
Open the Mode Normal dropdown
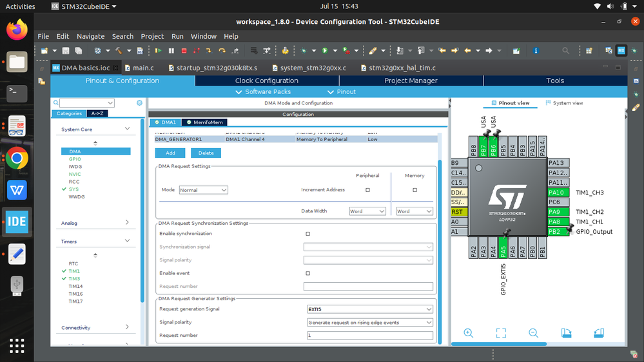203,190
